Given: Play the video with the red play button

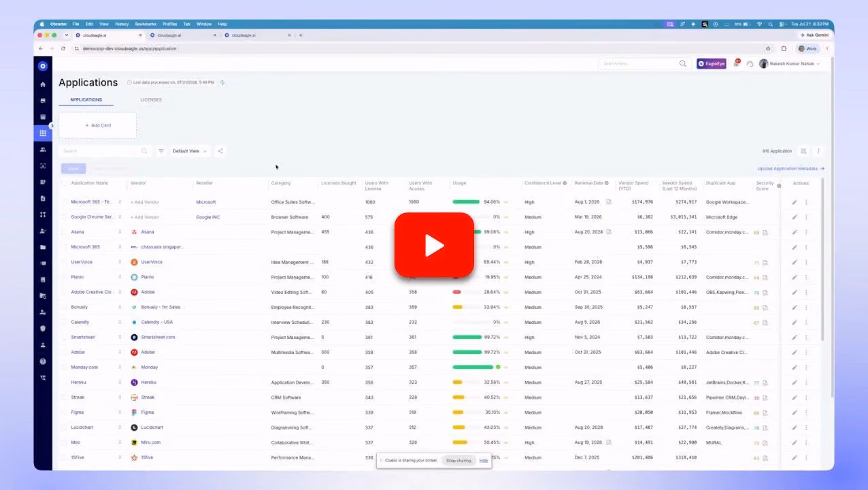Looking at the screenshot, I should coord(434,245).
